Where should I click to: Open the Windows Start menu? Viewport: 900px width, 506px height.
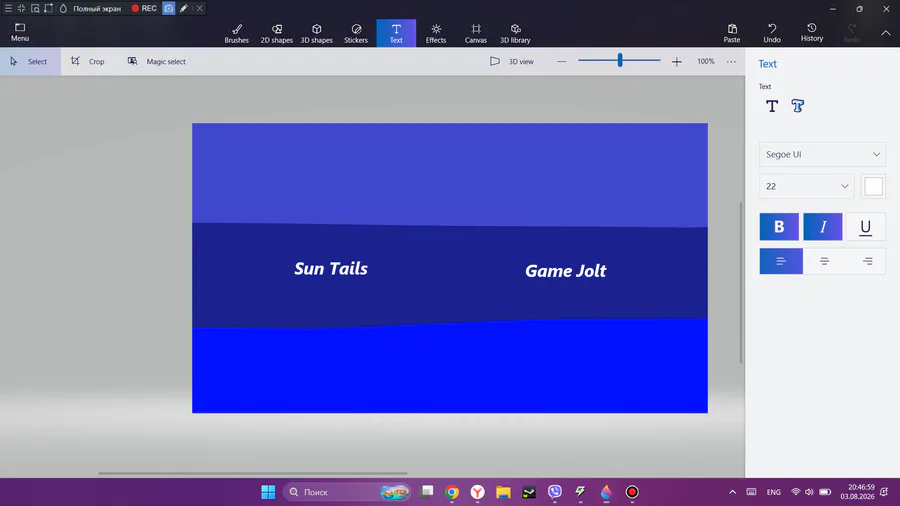point(268,492)
